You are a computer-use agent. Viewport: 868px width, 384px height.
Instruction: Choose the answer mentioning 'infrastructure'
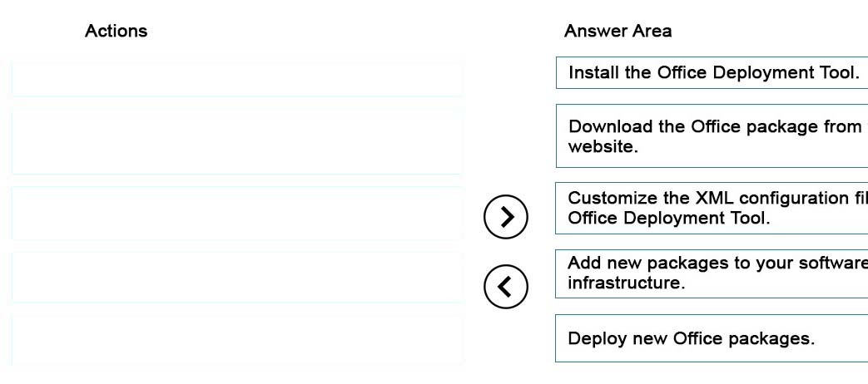(712, 273)
